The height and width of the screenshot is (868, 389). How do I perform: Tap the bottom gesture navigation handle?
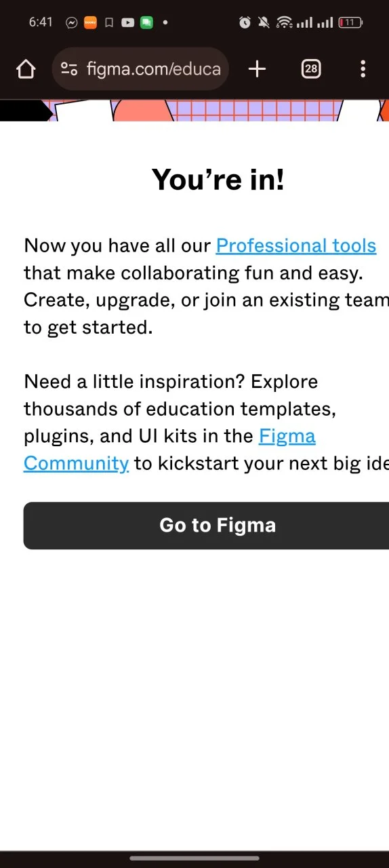click(x=194, y=858)
